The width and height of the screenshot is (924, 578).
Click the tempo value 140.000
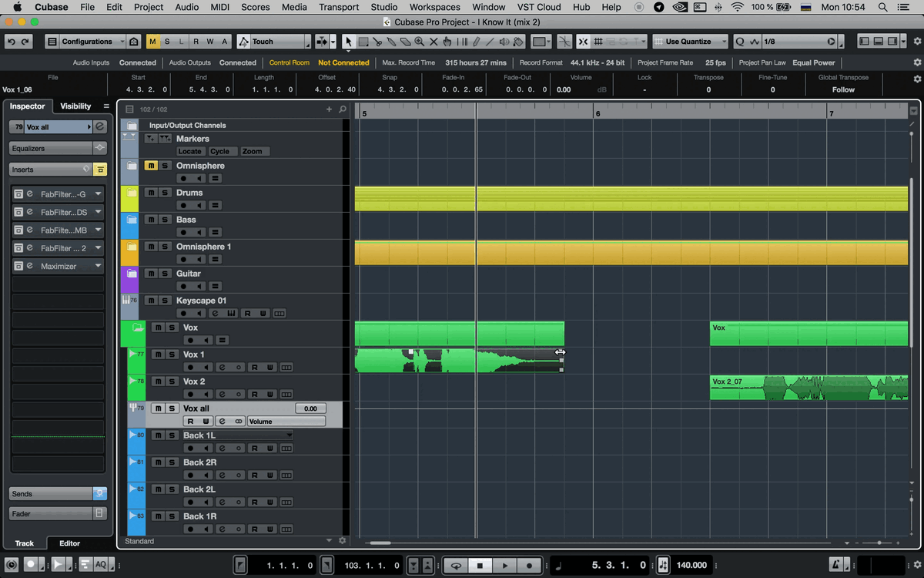pyautogui.click(x=691, y=566)
